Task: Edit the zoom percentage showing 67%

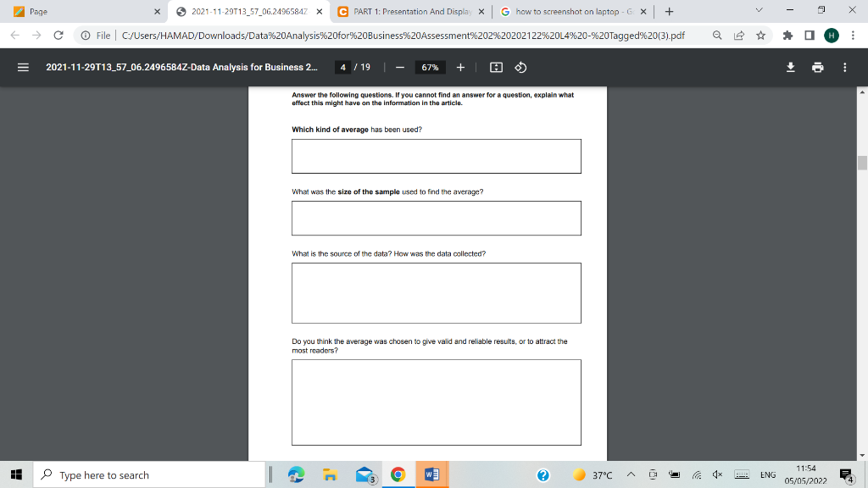Action: click(431, 67)
